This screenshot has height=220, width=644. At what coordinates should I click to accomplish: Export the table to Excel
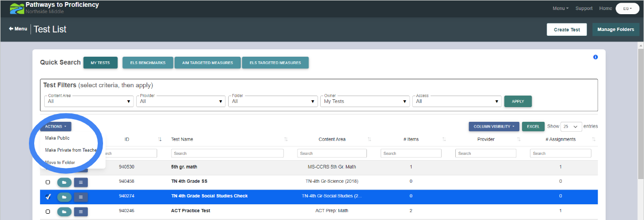tap(533, 127)
